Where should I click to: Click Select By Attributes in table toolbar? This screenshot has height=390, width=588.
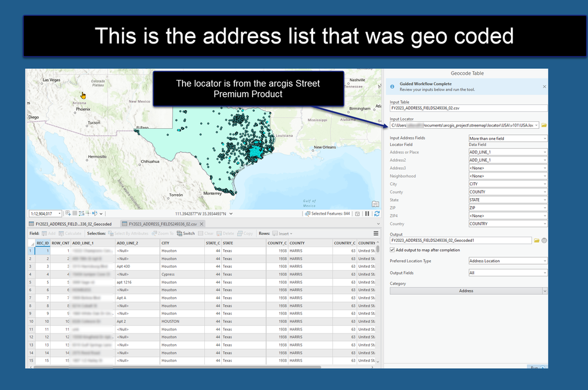pos(128,234)
